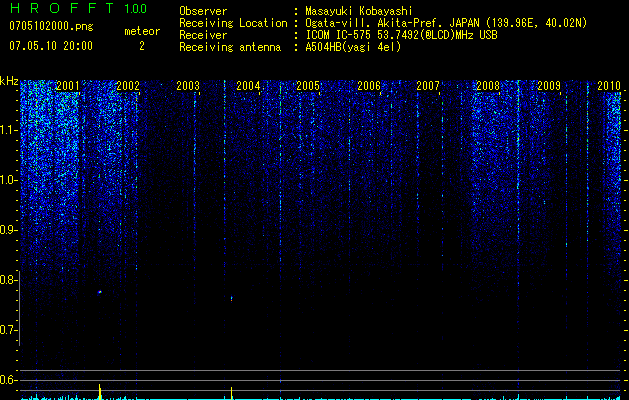Image resolution: width=629 pixels, height=400 pixels.
Task: Click the 2003 time marker
Action: point(188,86)
